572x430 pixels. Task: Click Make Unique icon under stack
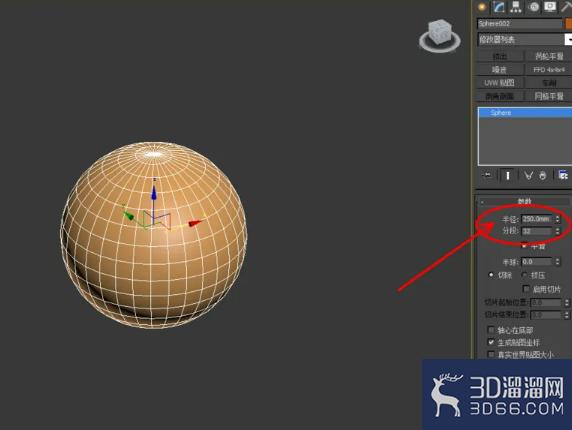(528, 176)
